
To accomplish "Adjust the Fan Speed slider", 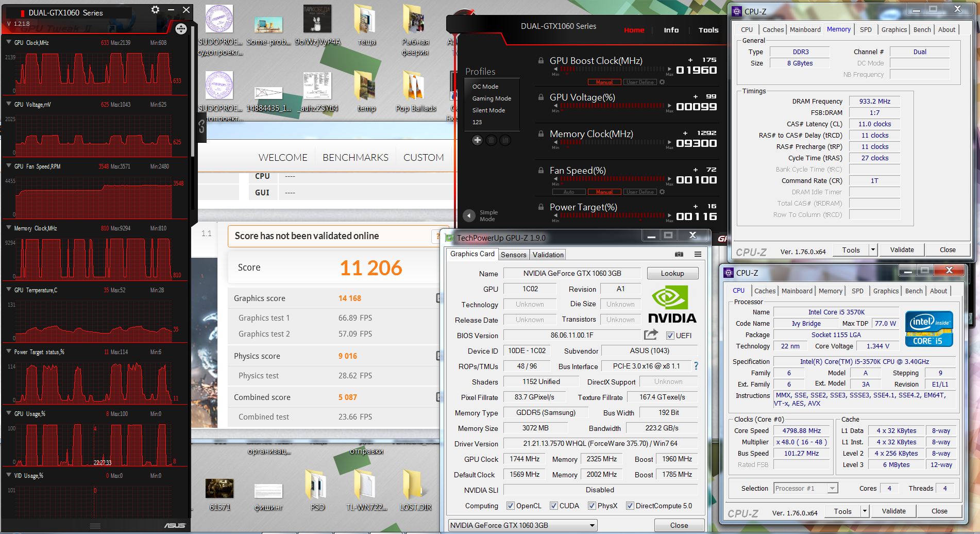I will pyautogui.click(x=612, y=178).
